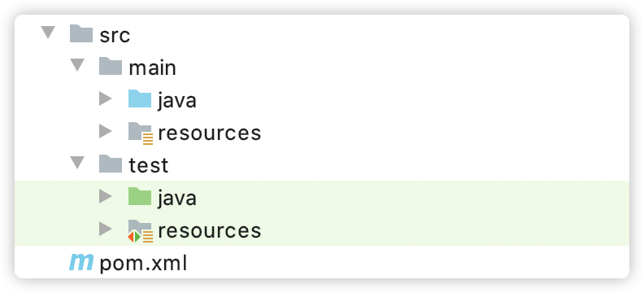
Task: Expand the green java test folder arrow
Action: click(x=106, y=196)
